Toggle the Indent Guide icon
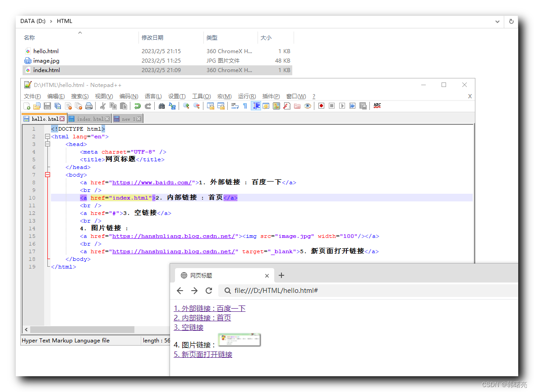Screen dimensions: 534x392 point(256,106)
